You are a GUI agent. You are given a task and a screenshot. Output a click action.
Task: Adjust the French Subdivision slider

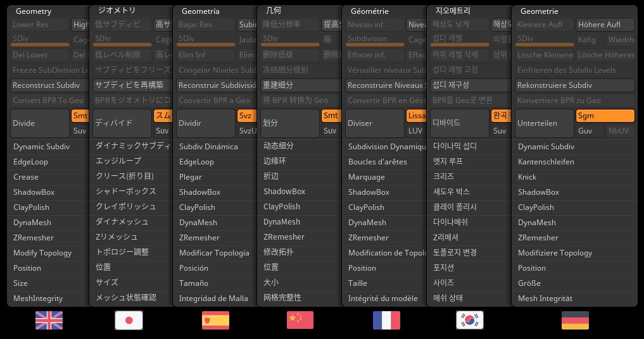pos(375,40)
